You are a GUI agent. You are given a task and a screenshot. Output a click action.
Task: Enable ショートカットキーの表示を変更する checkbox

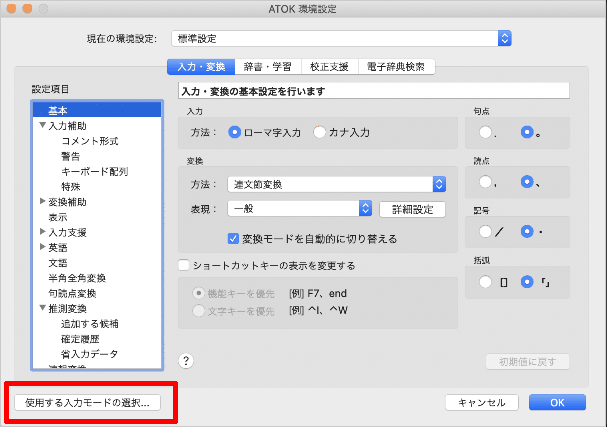(184, 266)
